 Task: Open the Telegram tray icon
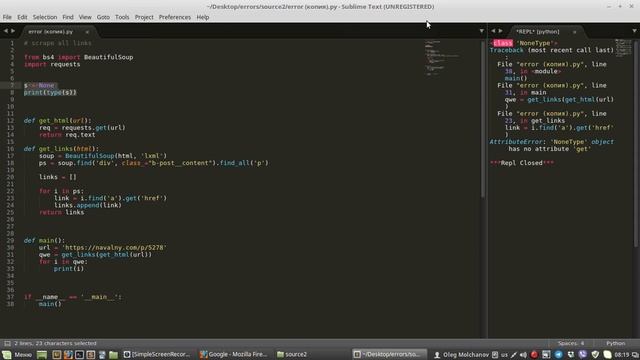(x=558, y=354)
